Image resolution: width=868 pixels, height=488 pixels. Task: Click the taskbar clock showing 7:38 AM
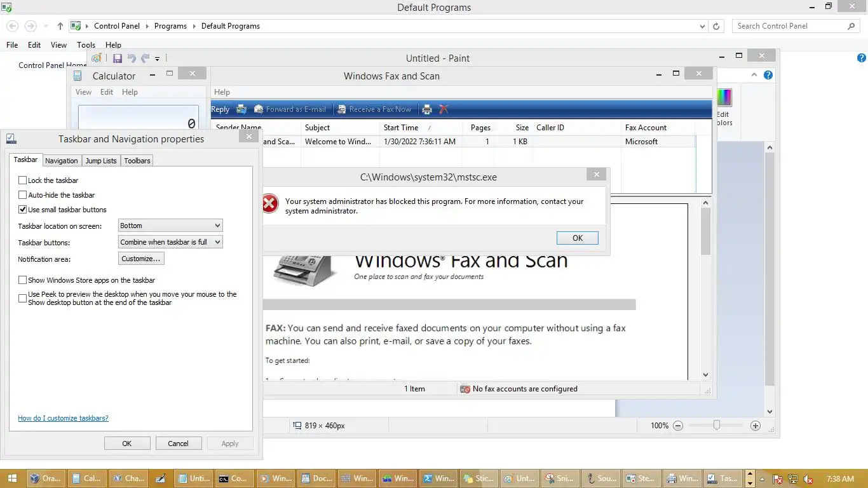840,479
